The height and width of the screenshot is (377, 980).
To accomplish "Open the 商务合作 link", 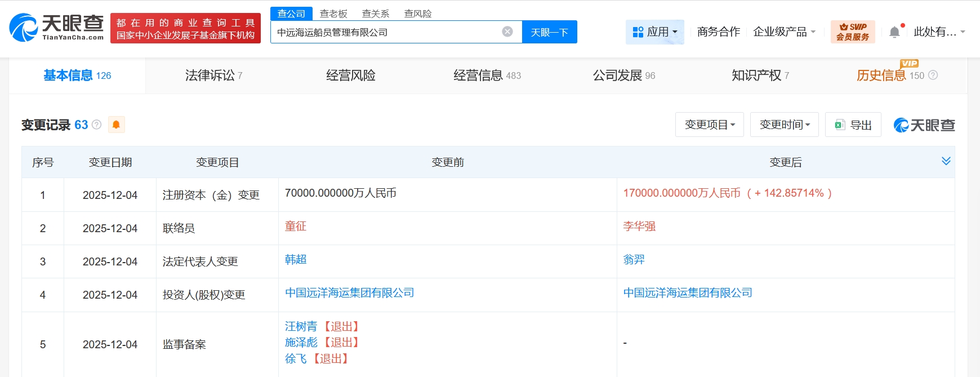I will click(718, 32).
